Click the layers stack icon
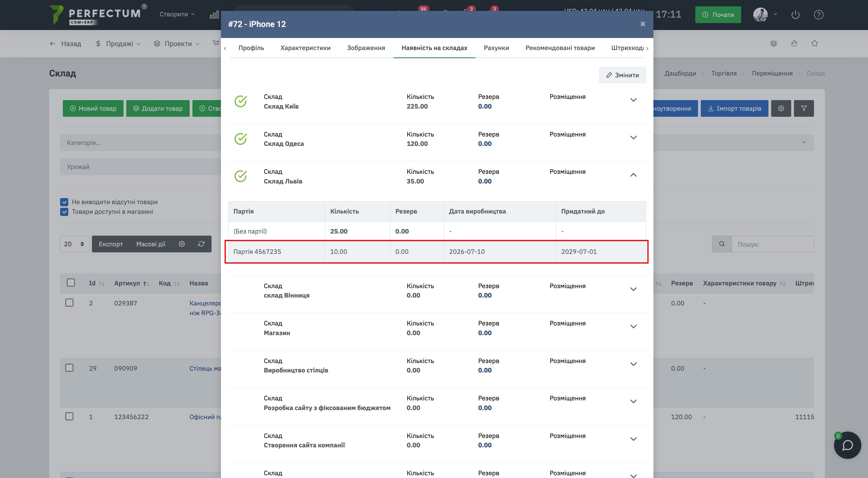This screenshot has width=868, height=478. click(x=774, y=43)
